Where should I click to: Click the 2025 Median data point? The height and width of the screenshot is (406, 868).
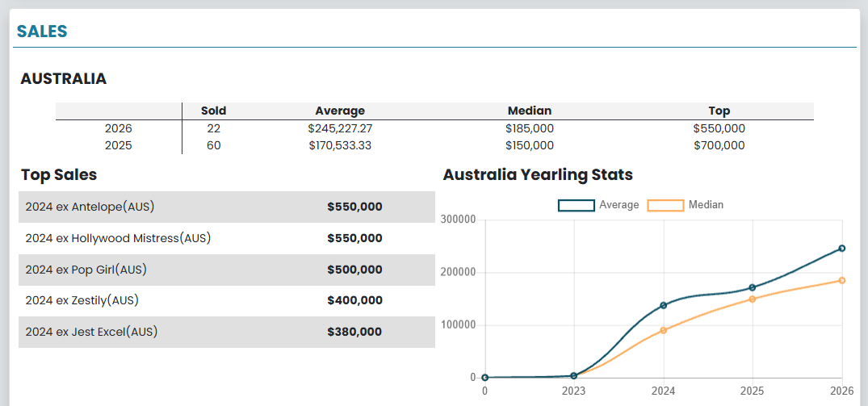[x=753, y=299]
